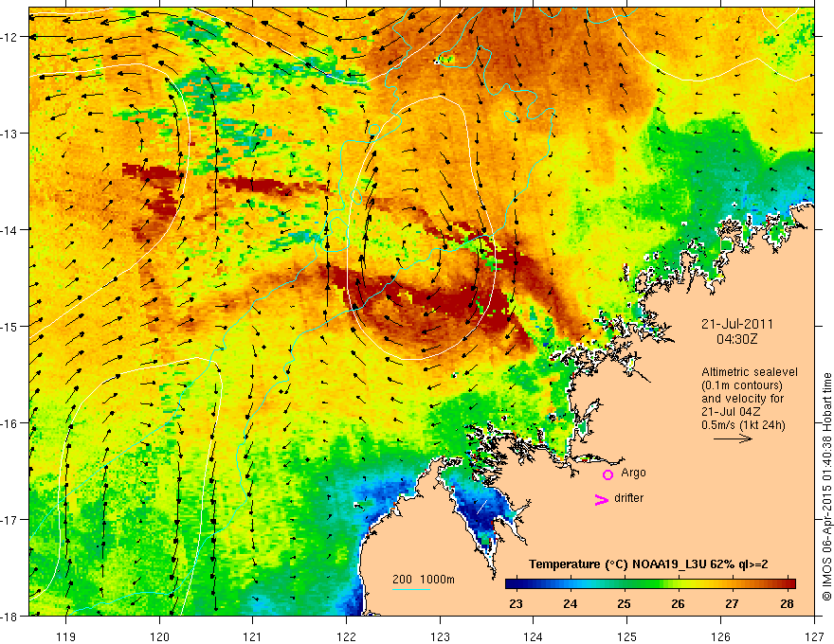Click the longitude axis label 119

click(x=66, y=636)
